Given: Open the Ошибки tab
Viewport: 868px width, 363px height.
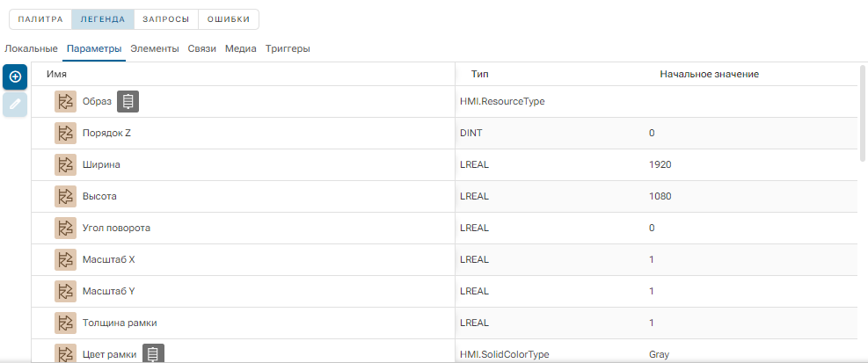Looking at the screenshot, I should pos(228,19).
